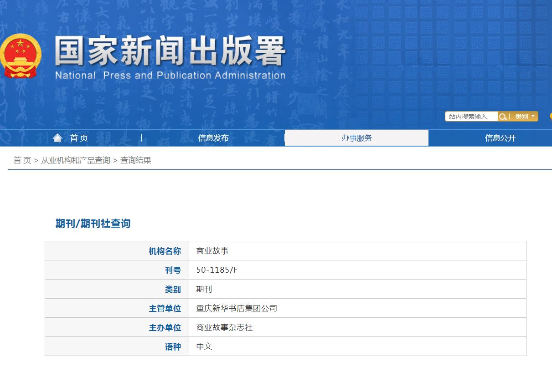The height and width of the screenshot is (392, 552).
Task: Go to 首页 in the navigation bar
Action: 78,137
